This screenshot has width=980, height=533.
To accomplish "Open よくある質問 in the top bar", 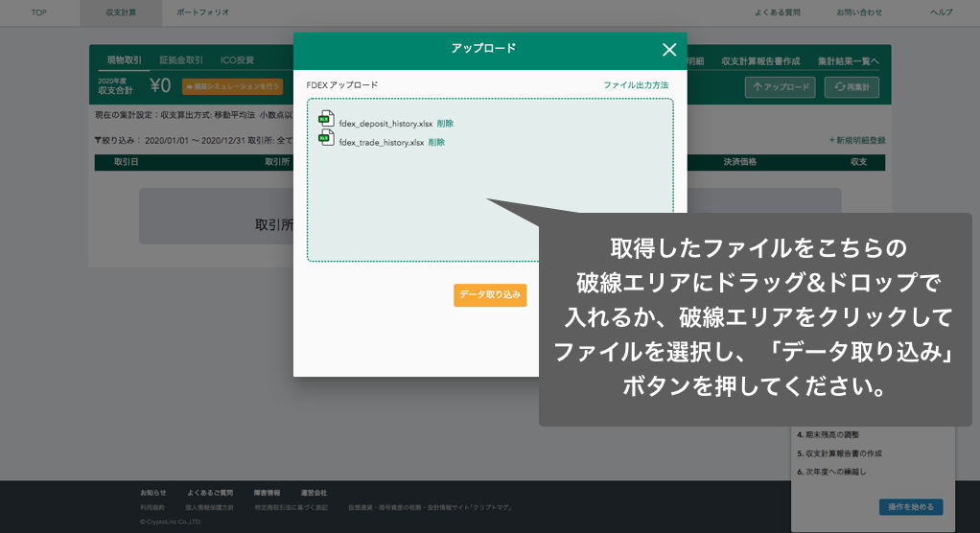I will point(777,12).
